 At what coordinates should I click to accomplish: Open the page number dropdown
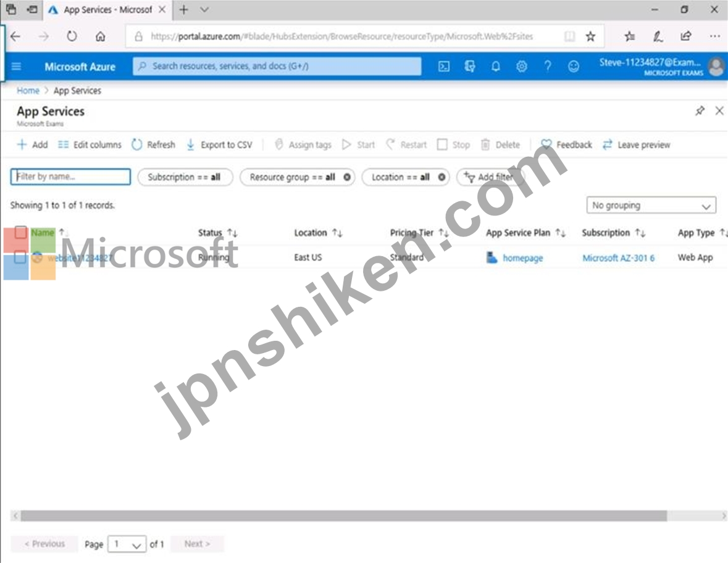coord(127,544)
